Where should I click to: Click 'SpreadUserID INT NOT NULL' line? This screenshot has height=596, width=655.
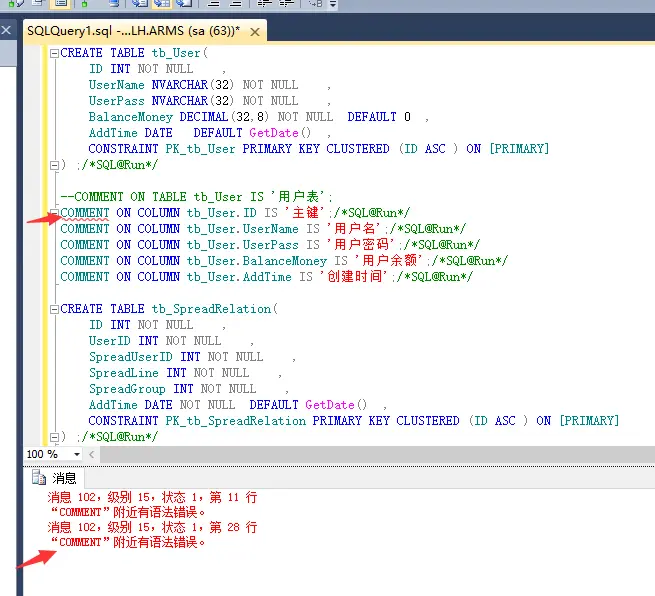click(176, 357)
